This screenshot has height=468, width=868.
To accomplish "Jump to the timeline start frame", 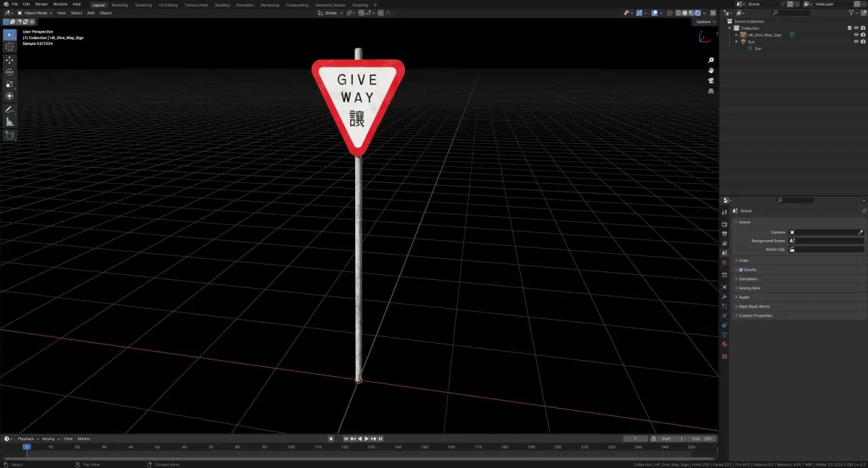I will (346, 438).
